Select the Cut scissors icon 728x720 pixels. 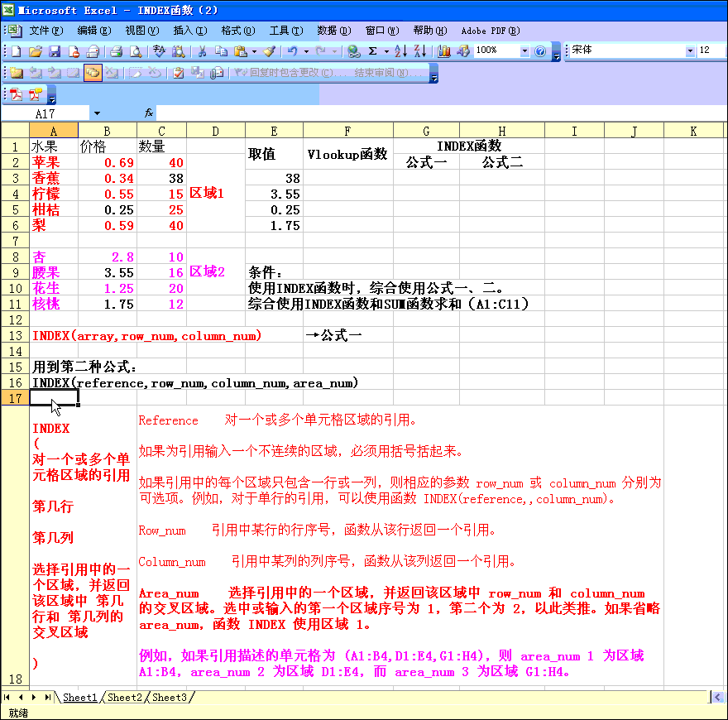point(201,51)
